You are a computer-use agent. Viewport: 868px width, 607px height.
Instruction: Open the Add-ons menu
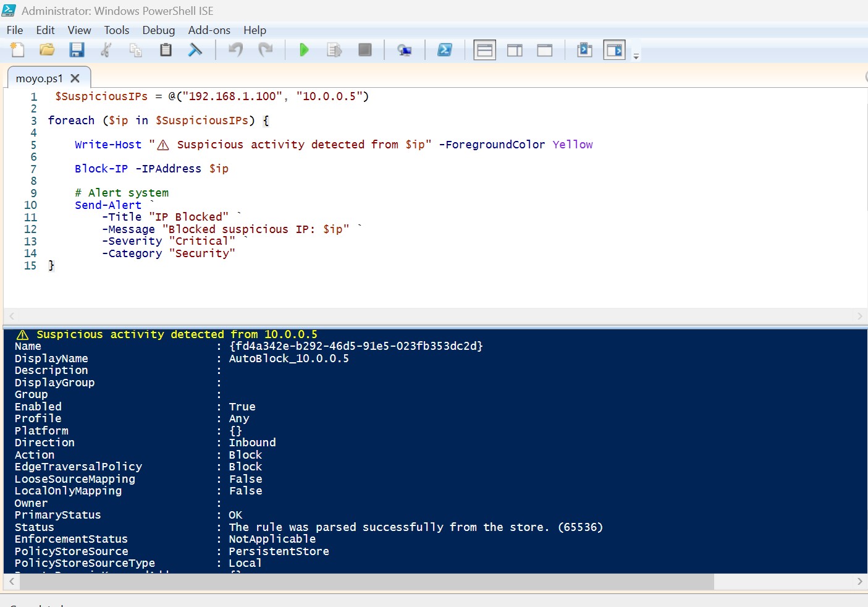(x=209, y=30)
